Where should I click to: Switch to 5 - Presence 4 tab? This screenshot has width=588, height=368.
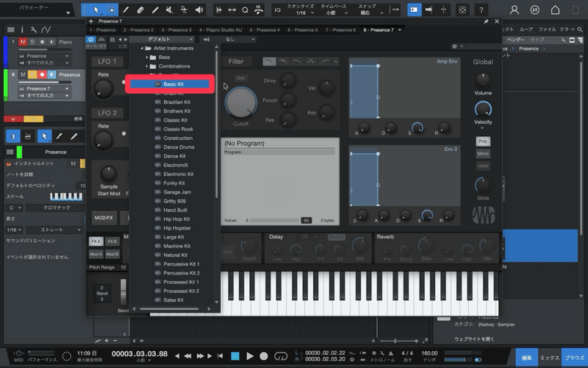(265, 30)
